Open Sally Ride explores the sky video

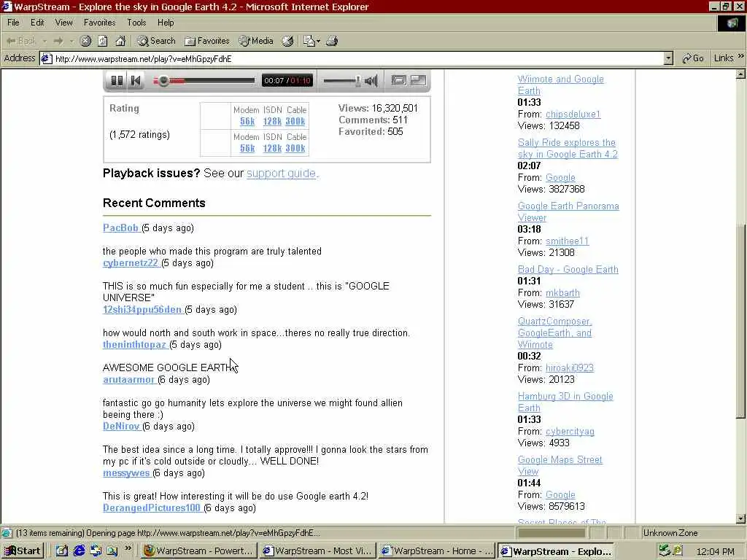pyautogui.click(x=568, y=148)
